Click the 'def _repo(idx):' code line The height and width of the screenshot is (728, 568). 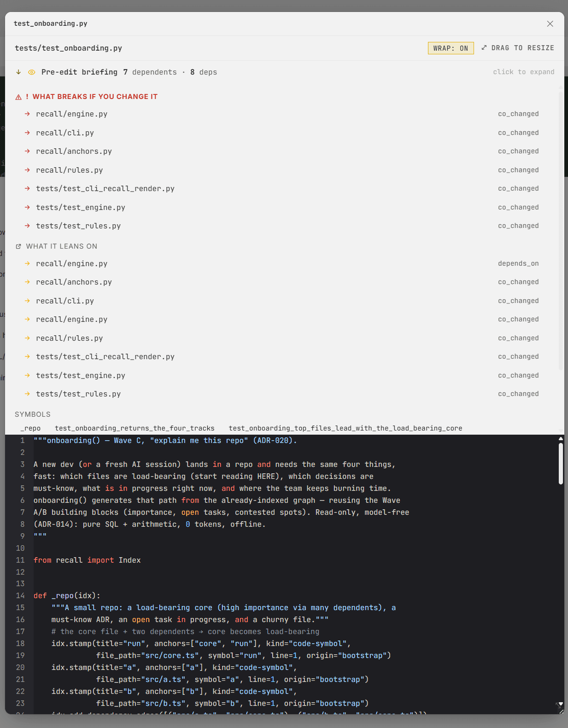(67, 595)
